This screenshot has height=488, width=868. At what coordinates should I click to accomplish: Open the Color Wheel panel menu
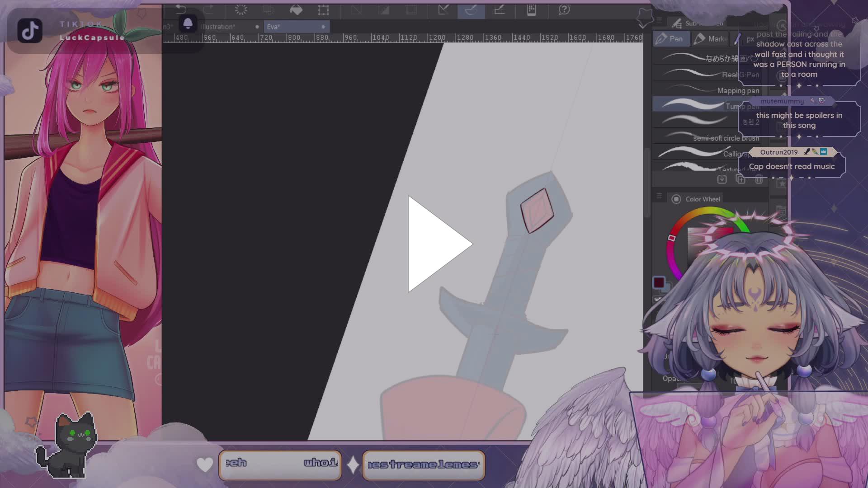659,196
